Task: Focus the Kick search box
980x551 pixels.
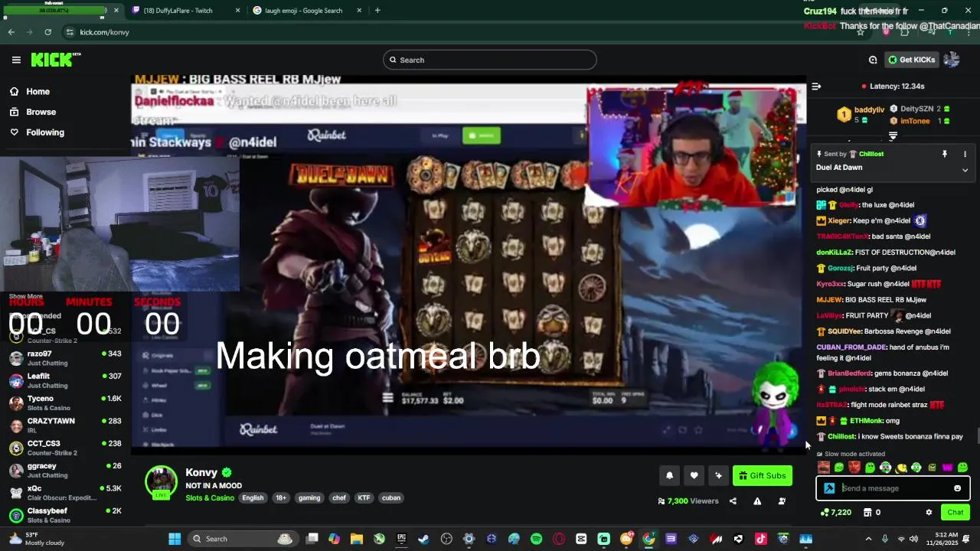Action: [490, 60]
